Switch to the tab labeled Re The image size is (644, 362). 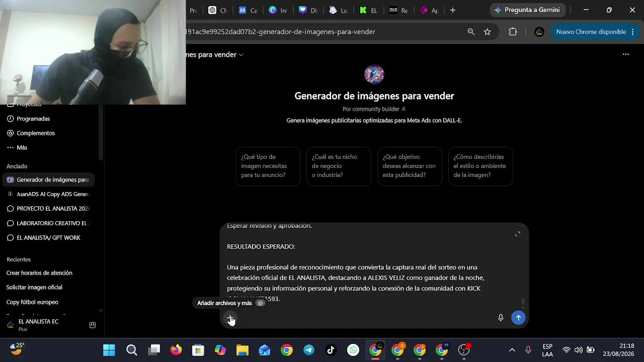click(x=399, y=10)
